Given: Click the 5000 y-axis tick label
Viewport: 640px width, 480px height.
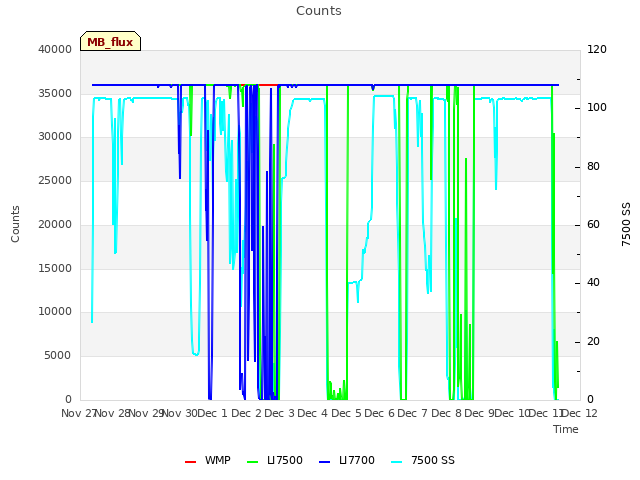Looking at the screenshot, I should coord(58,356).
